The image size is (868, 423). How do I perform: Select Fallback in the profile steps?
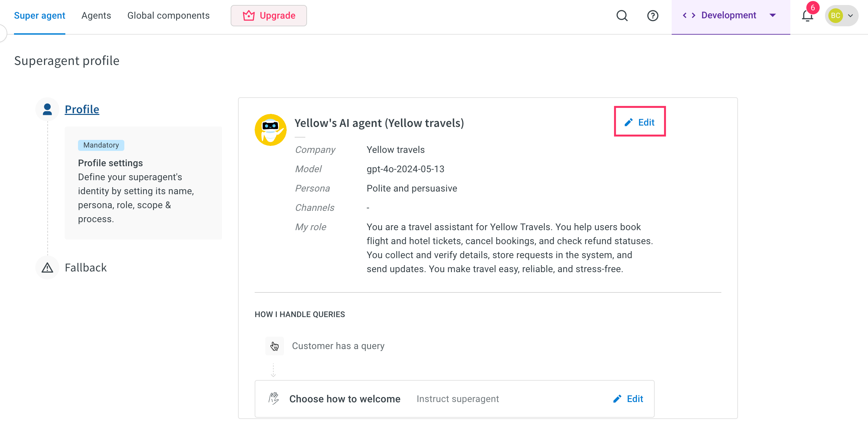click(86, 267)
